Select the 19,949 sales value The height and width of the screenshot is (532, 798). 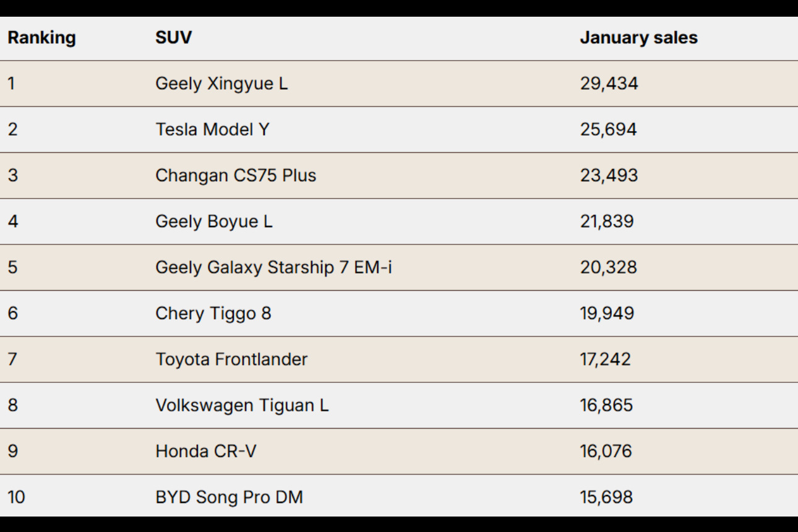point(607,313)
